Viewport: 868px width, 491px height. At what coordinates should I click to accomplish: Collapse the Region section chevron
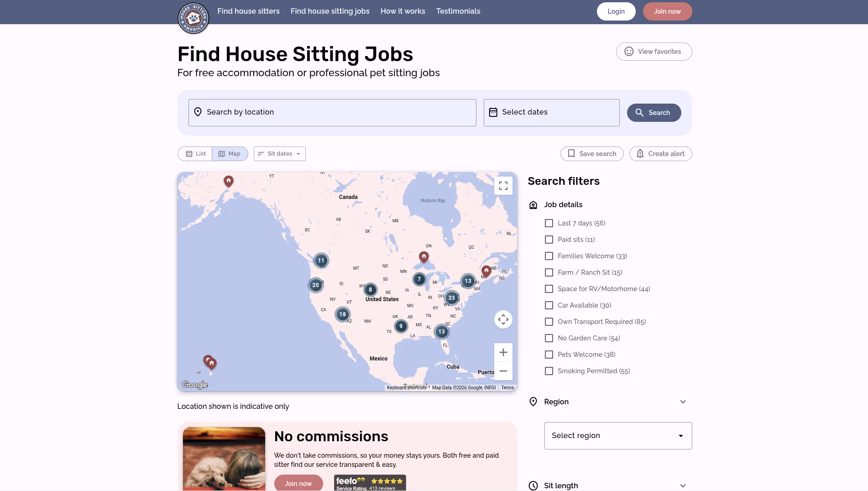(x=683, y=402)
